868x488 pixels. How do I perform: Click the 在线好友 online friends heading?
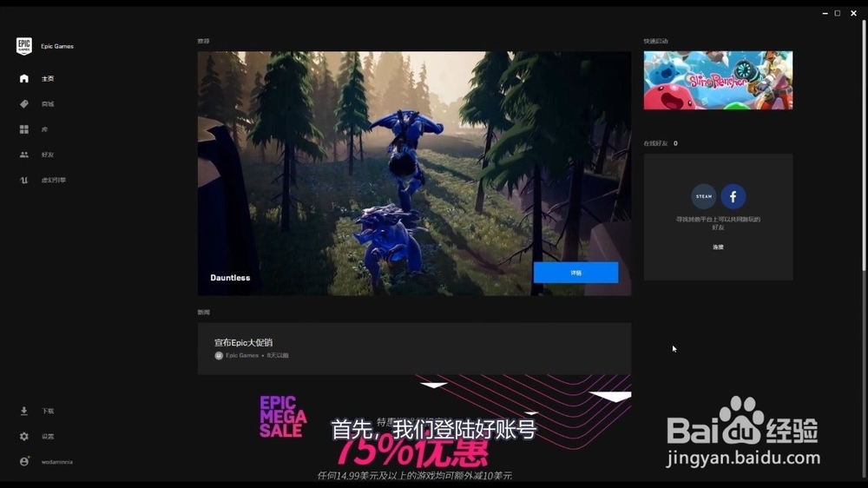click(x=656, y=143)
